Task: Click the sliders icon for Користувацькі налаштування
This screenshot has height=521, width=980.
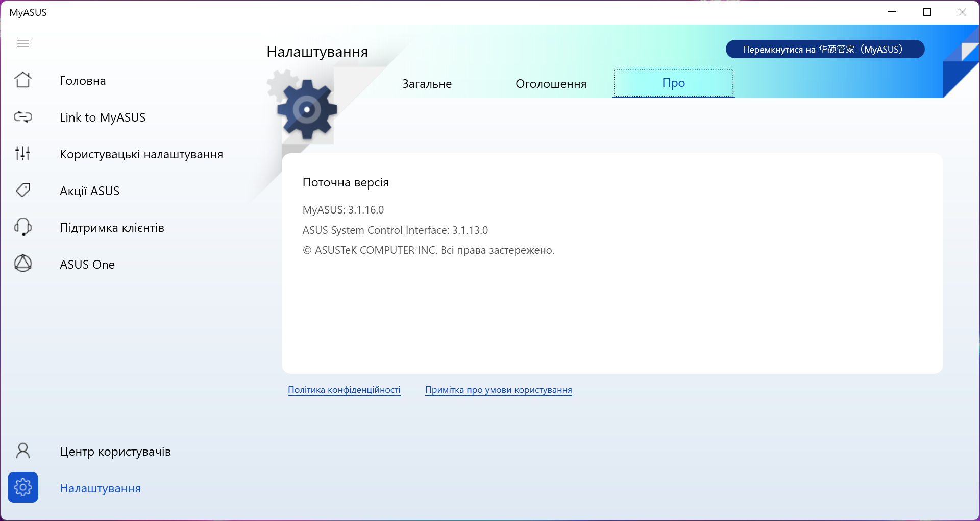Action: [x=23, y=153]
